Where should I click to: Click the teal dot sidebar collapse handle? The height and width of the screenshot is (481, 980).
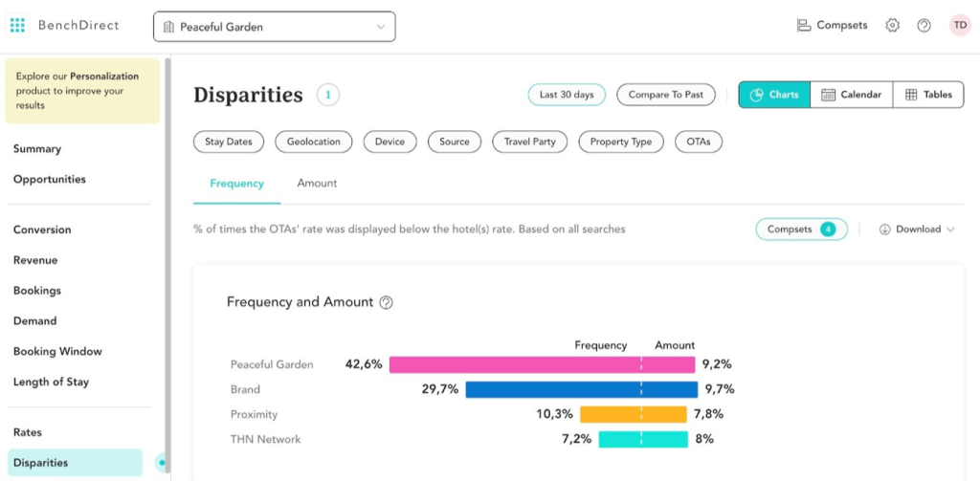pos(162,463)
